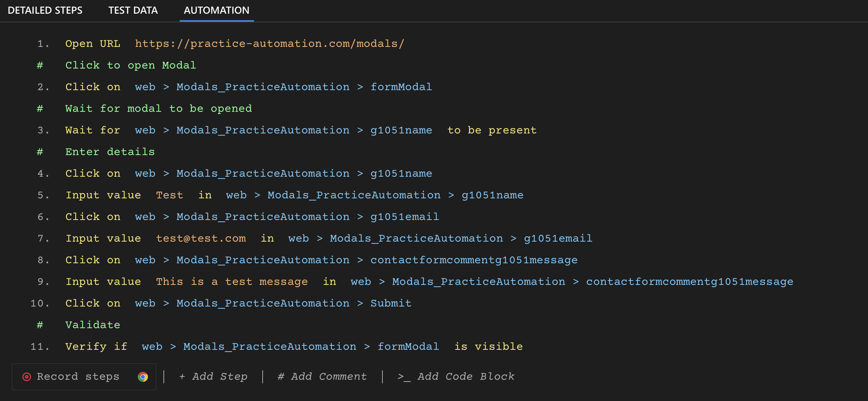
Task: Click the 'Validate' comment line
Action: 92,325
